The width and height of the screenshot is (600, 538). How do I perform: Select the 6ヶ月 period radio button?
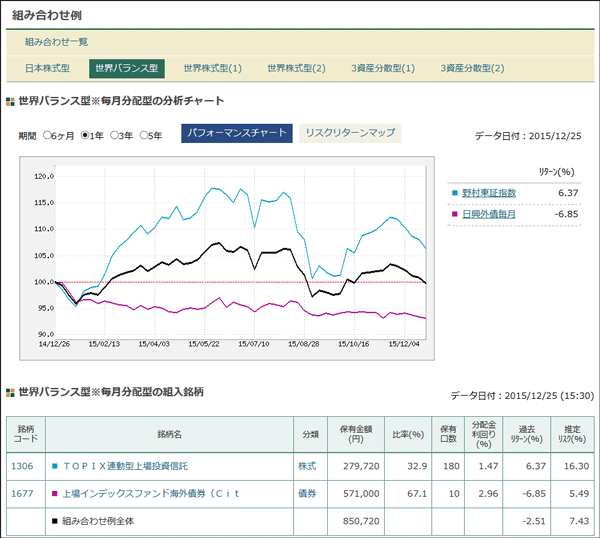point(47,135)
